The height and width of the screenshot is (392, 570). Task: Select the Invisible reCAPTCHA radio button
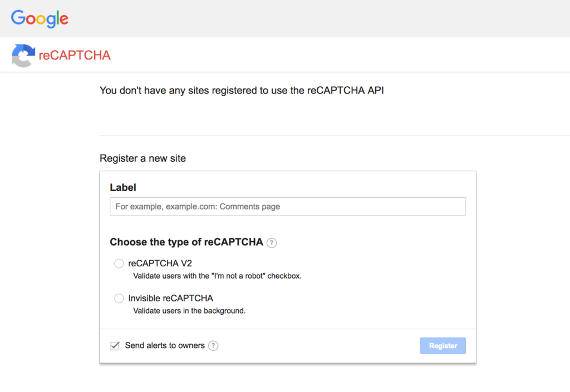point(119,299)
